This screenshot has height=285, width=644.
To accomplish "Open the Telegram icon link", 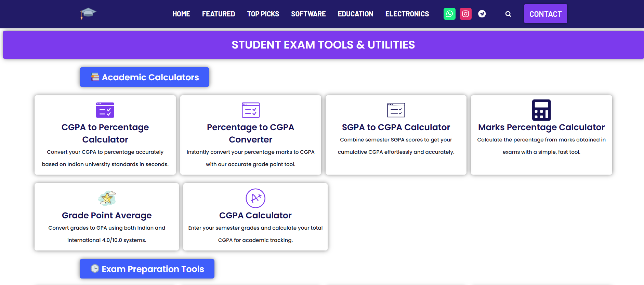I will coord(482,14).
